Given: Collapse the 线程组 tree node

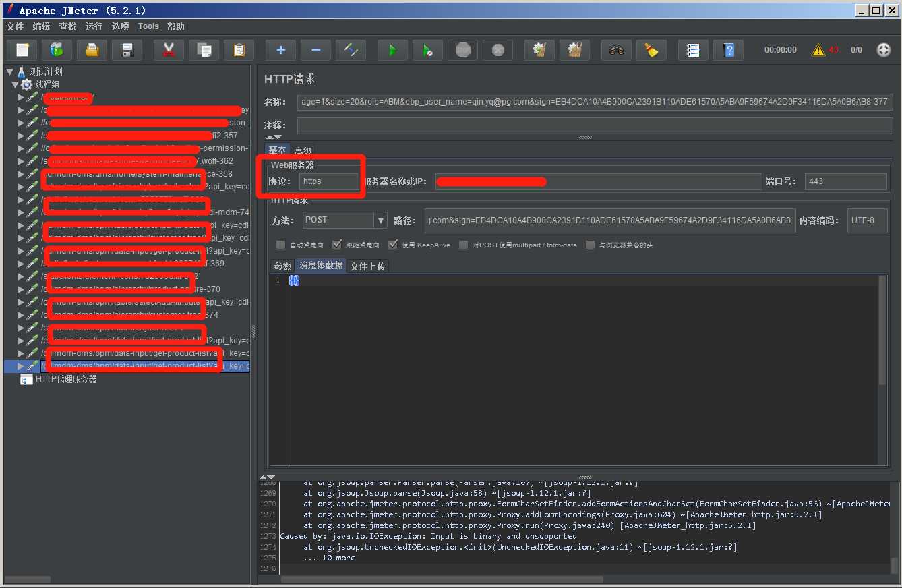Looking at the screenshot, I should click(15, 84).
